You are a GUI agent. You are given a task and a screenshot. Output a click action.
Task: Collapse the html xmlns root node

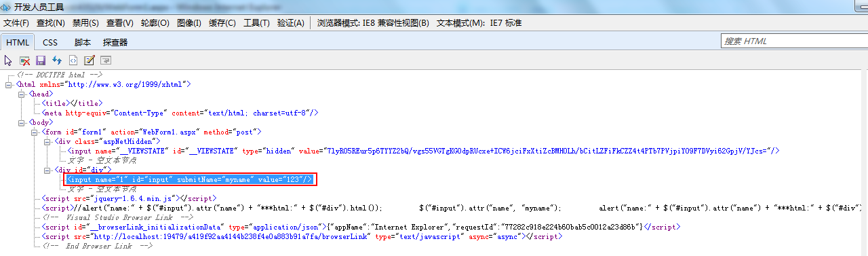click(8, 85)
